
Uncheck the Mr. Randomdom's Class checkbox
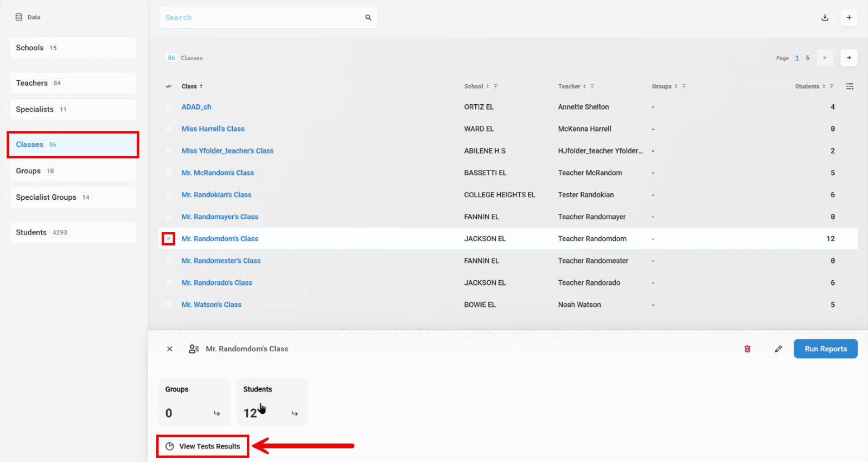169,239
